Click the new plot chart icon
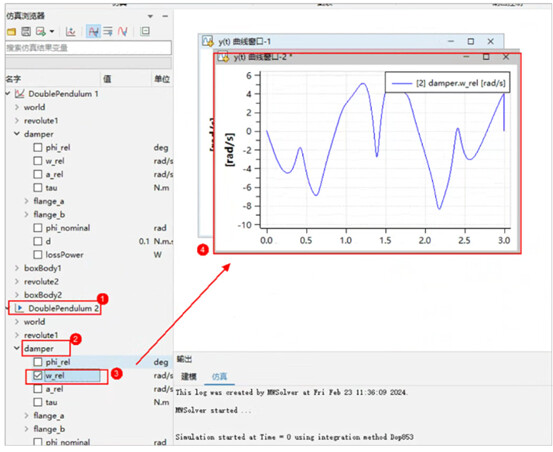 (x=71, y=32)
